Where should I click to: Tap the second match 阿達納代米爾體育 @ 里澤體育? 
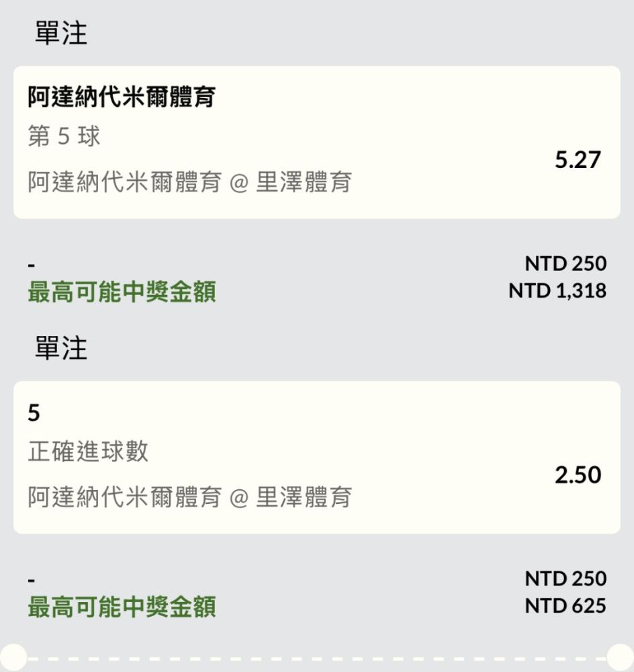pyautogui.click(x=190, y=497)
